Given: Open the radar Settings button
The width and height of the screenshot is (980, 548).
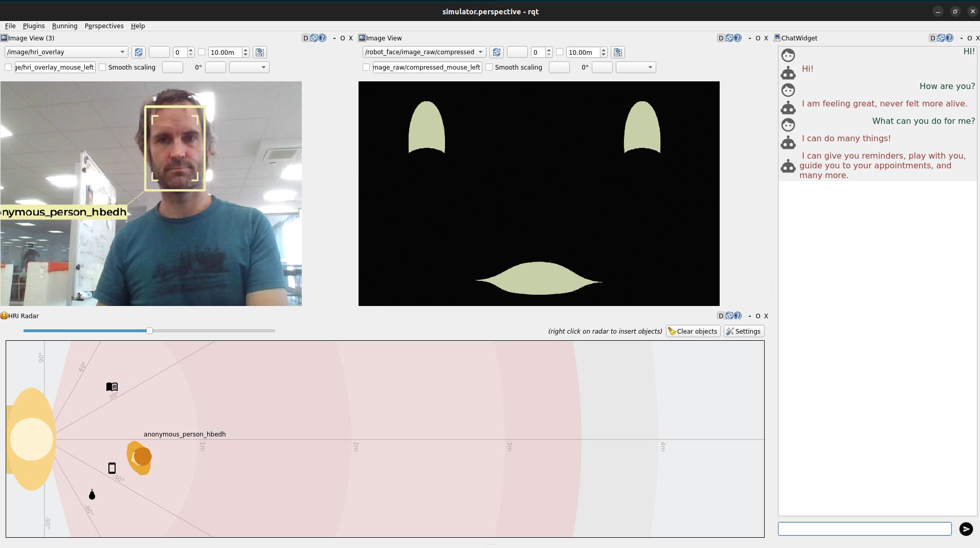Looking at the screenshot, I should point(744,331).
